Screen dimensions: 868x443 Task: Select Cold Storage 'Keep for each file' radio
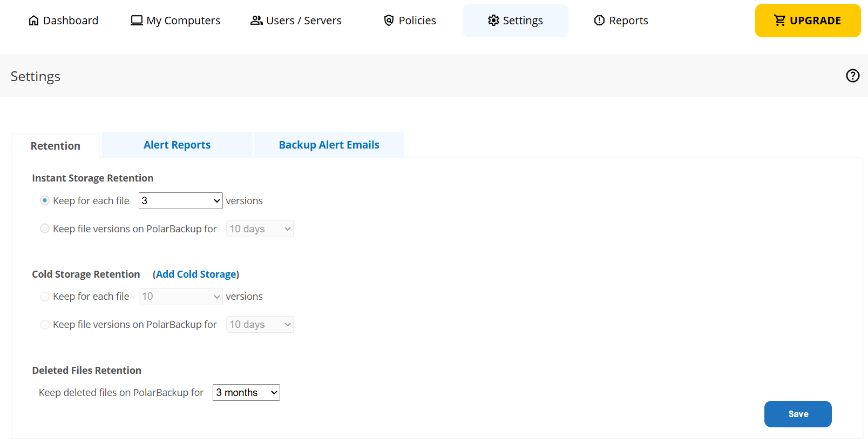pos(45,297)
